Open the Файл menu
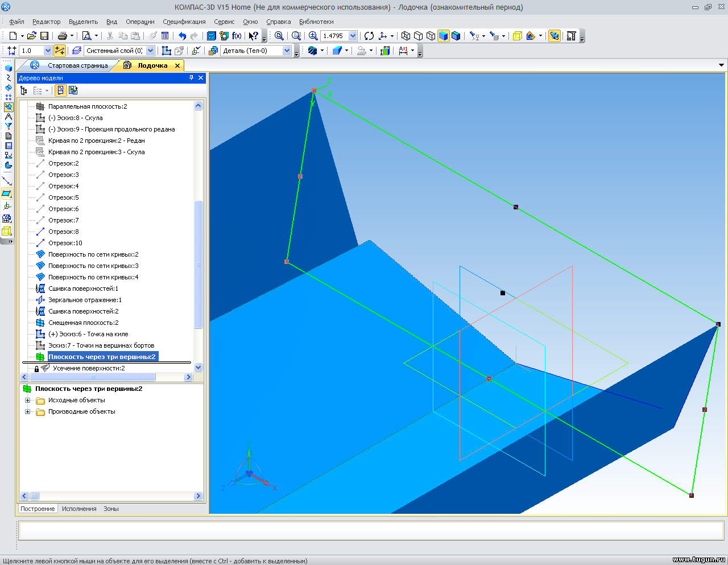 [x=16, y=22]
